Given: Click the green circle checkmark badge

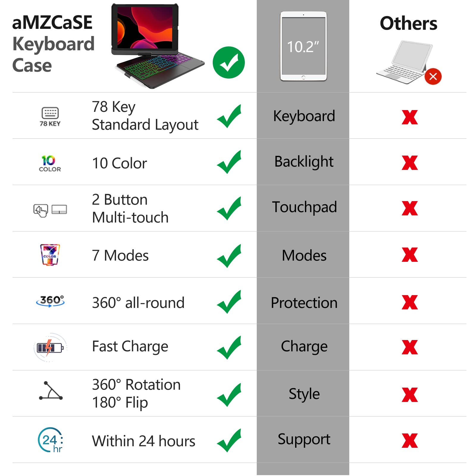Looking at the screenshot, I should [228, 62].
